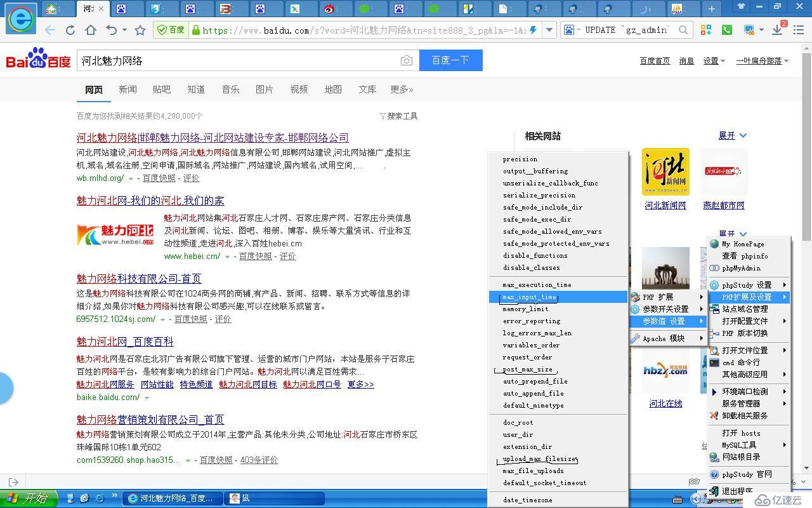Select date_timezone parameter

(558, 500)
